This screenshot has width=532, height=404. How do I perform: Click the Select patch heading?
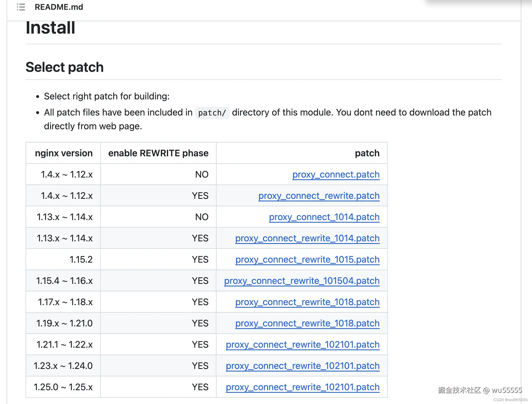click(x=65, y=67)
